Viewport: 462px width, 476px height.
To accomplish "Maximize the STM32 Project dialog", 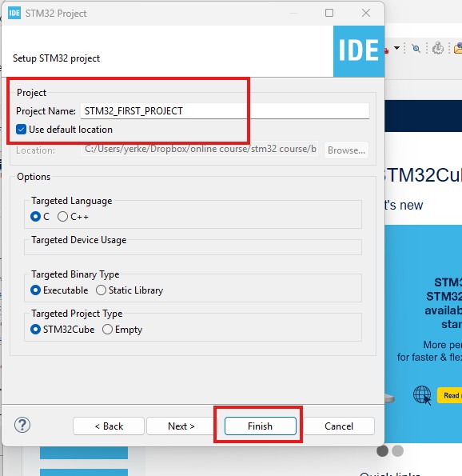I will click(x=329, y=13).
